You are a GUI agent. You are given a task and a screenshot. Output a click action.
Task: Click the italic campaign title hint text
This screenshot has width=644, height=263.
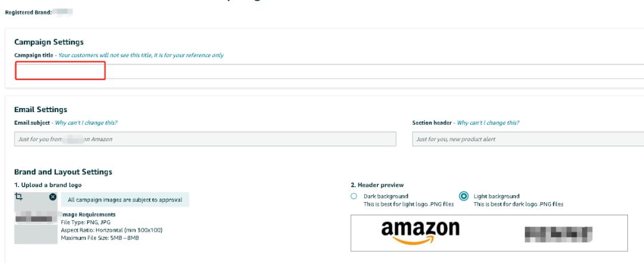click(141, 55)
